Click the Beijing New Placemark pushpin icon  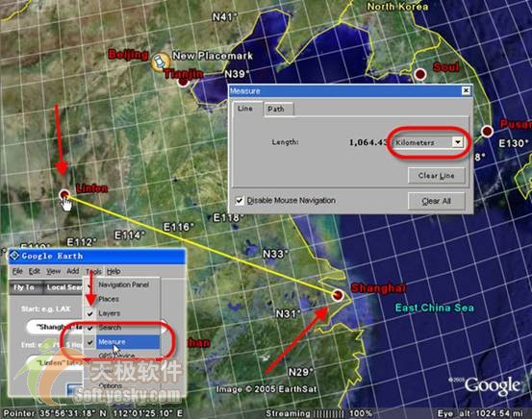160,62
